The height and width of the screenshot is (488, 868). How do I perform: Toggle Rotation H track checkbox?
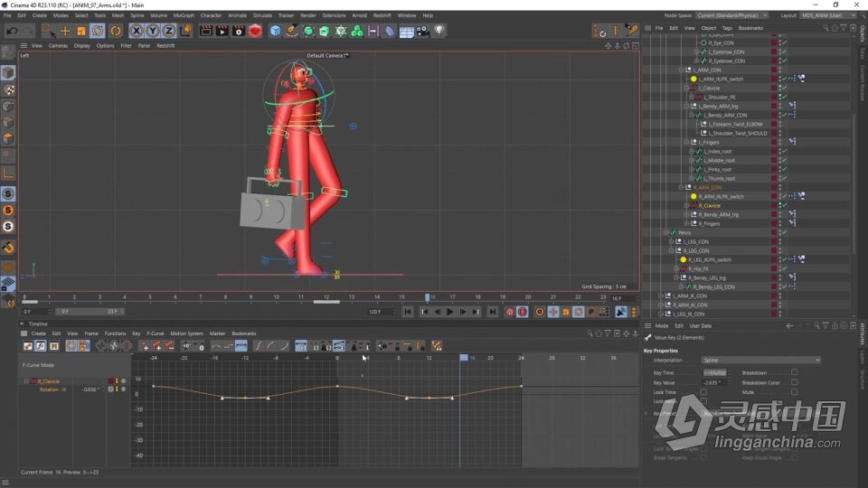tap(110, 389)
